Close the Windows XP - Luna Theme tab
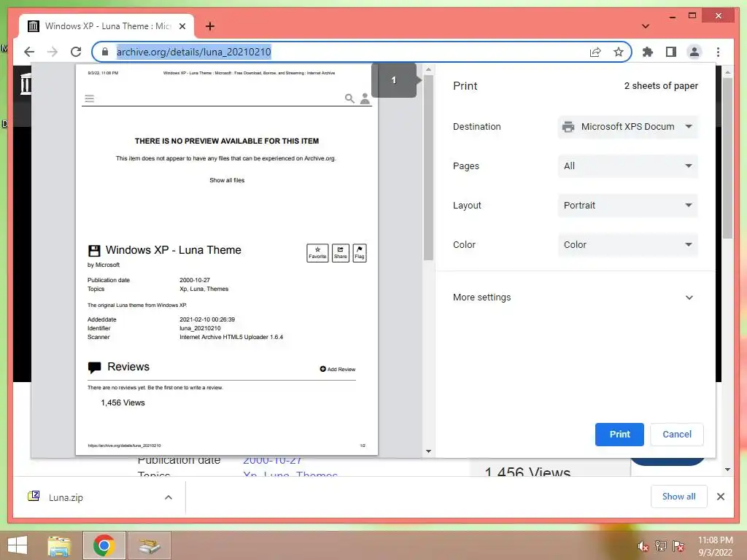This screenshot has width=747, height=560. click(x=182, y=26)
